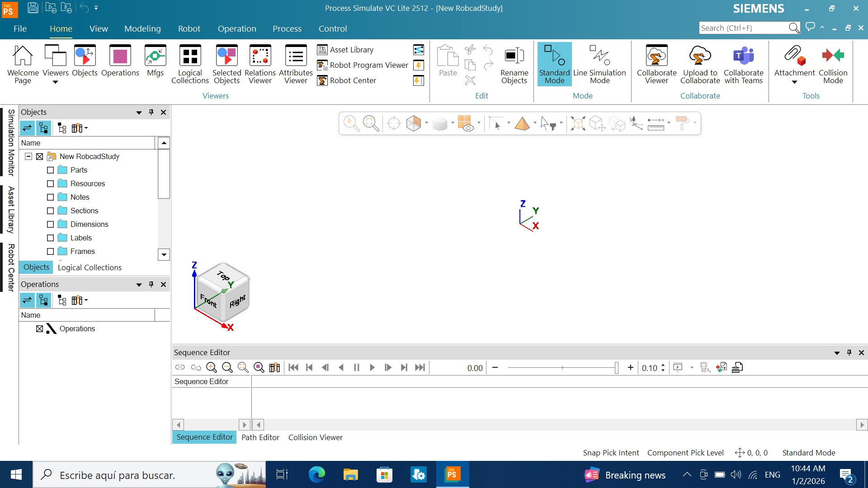
Task: Open the Viewers dropdown in ribbon
Action: click(x=55, y=82)
